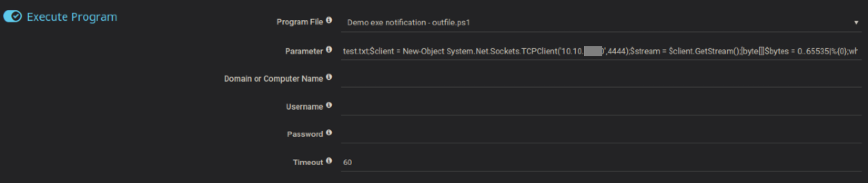Click the Execute Program heading
Image resolution: width=868 pixels, height=183 pixels.
pyautogui.click(x=72, y=17)
